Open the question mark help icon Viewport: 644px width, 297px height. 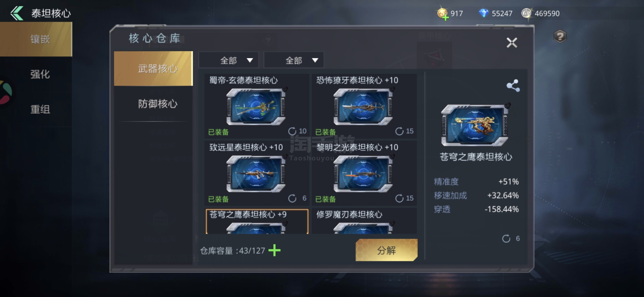click(x=560, y=37)
